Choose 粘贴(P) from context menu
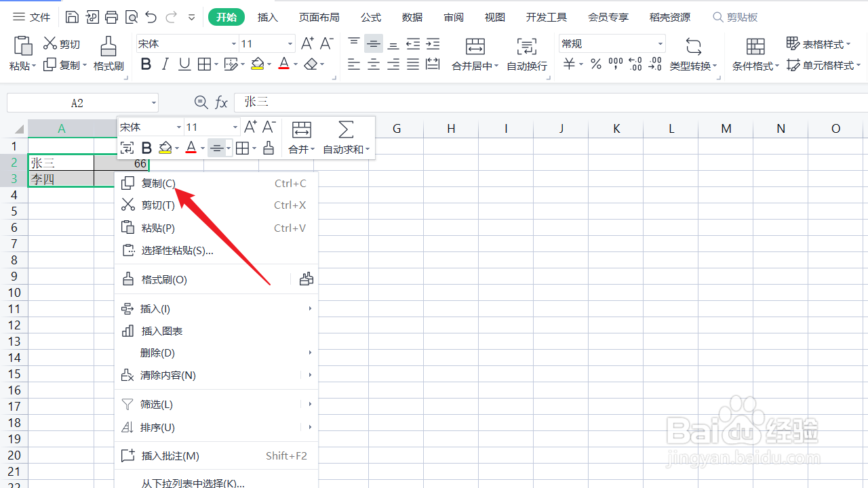 (x=216, y=228)
